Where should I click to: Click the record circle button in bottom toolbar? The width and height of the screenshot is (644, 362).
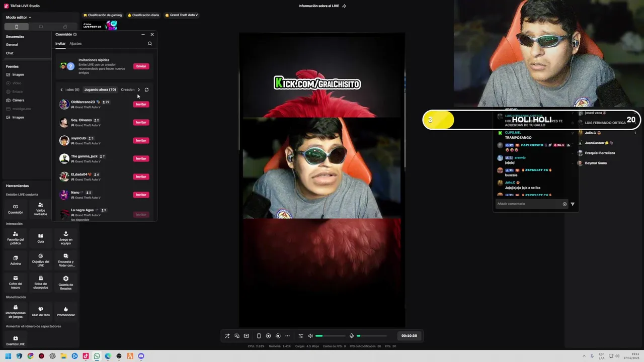click(x=268, y=336)
